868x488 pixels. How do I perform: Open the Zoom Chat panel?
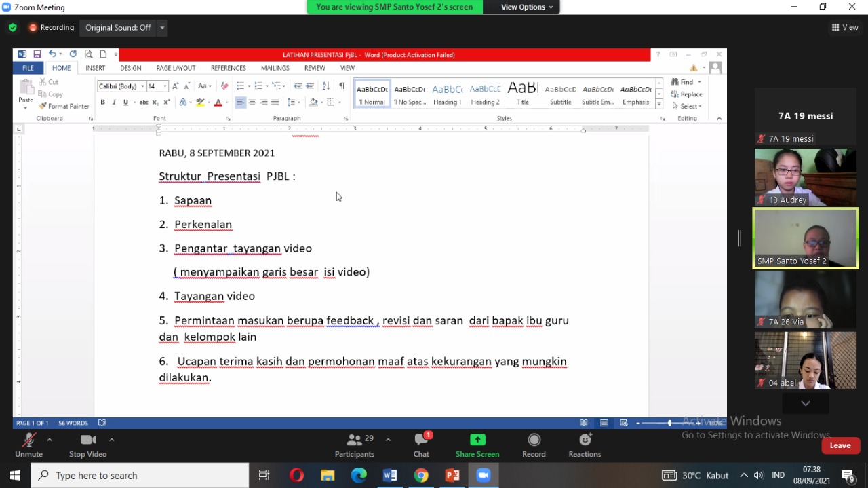click(421, 445)
